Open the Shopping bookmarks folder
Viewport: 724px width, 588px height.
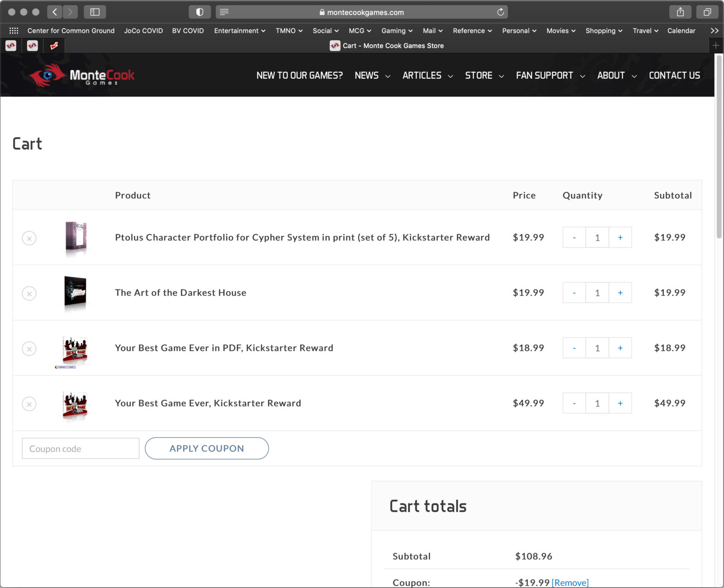click(604, 31)
